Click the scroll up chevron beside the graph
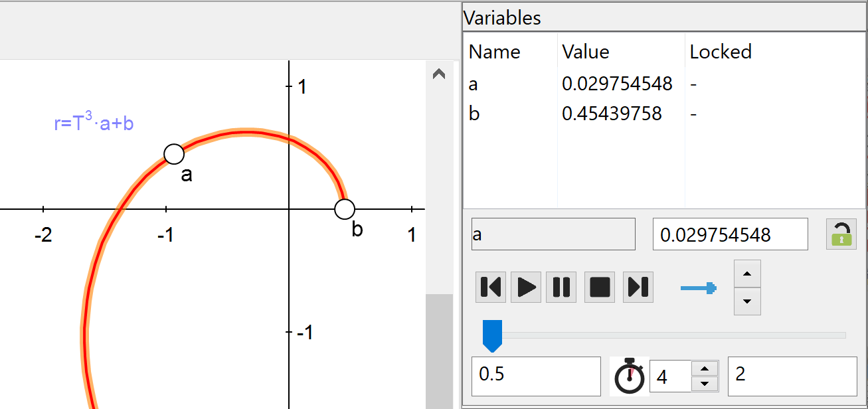This screenshot has width=868, height=409. (438, 74)
